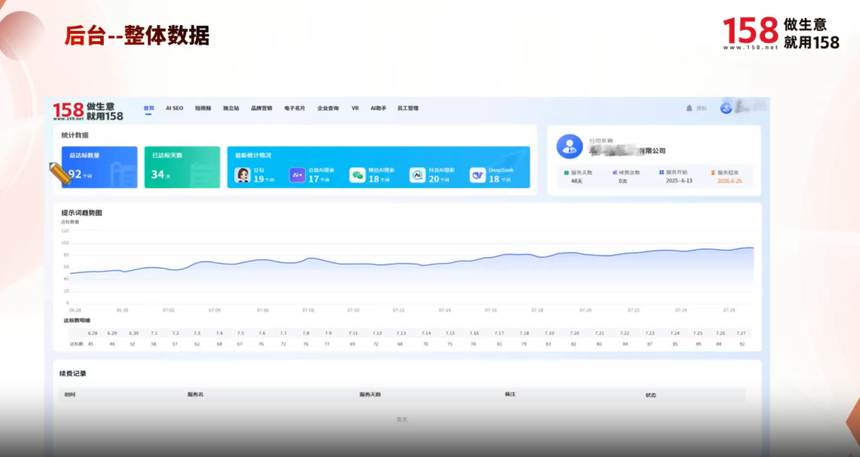Click the blue company profile avatar
Image resolution: width=860 pixels, height=457 pixels.
pos(569,146)
